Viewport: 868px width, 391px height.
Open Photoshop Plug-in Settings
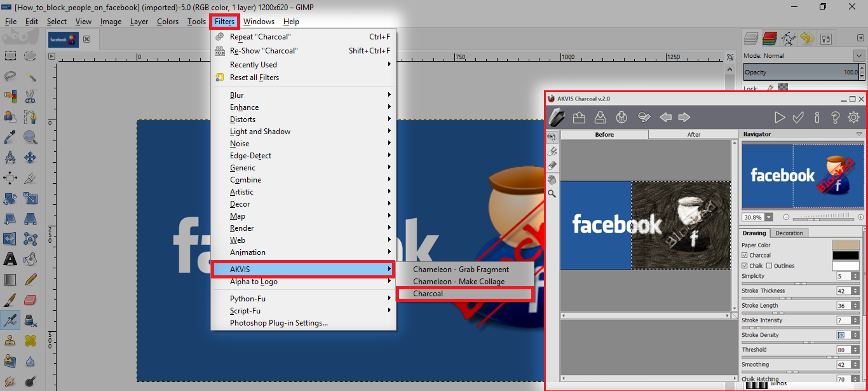(x=303, y=323)
